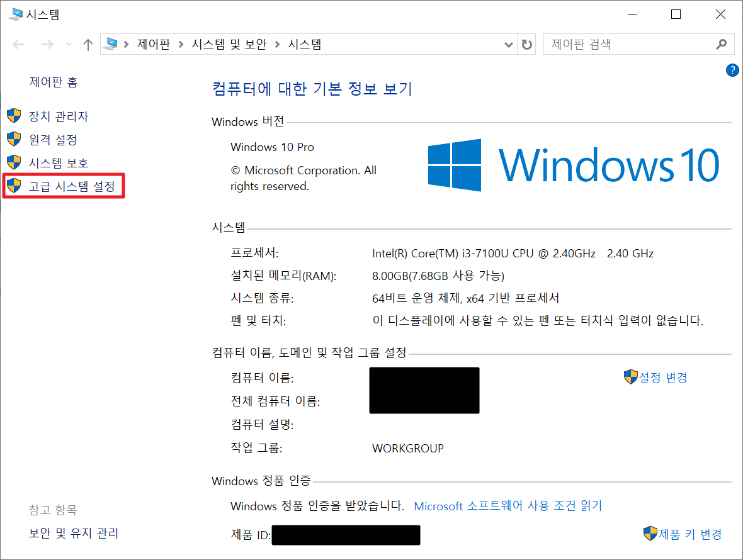Open 장치 관리자 link
This screenshot has width=743, height=560.
[x=59, y=116]
